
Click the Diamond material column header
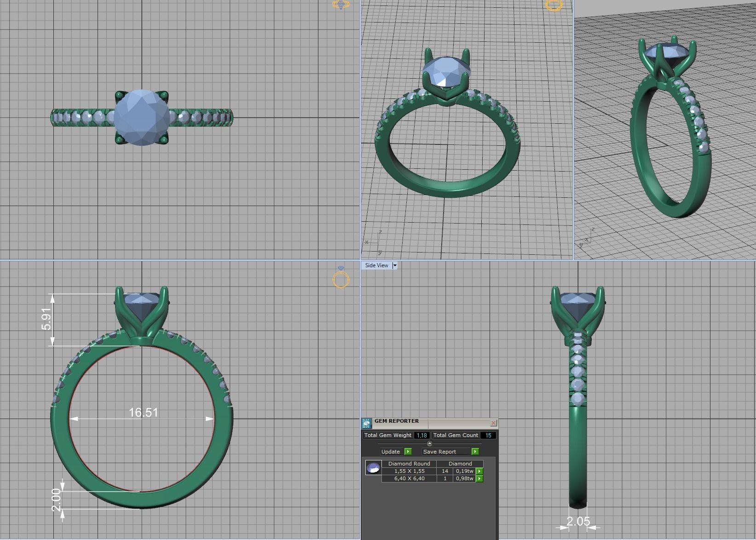[x=460, y=464]
